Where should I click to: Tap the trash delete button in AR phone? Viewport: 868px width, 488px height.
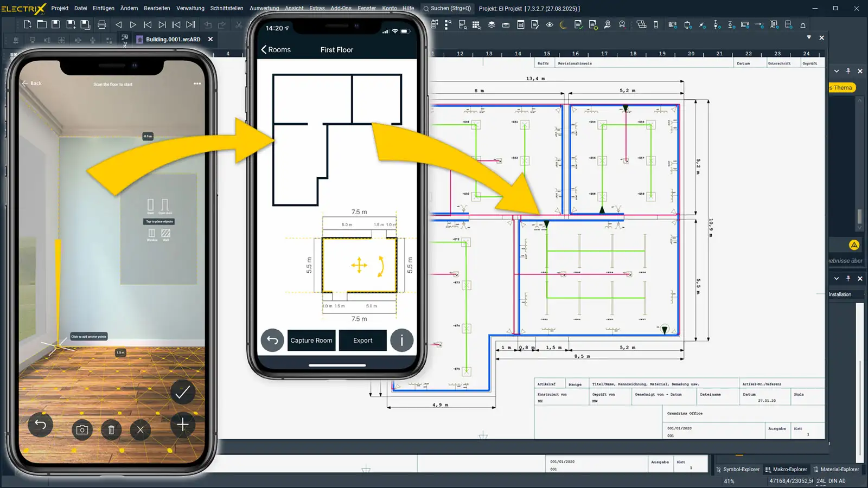pos(111,430)
